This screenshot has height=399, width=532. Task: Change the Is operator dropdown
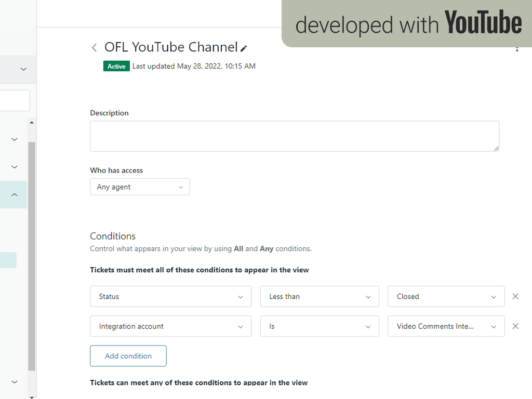click(320, 327)
